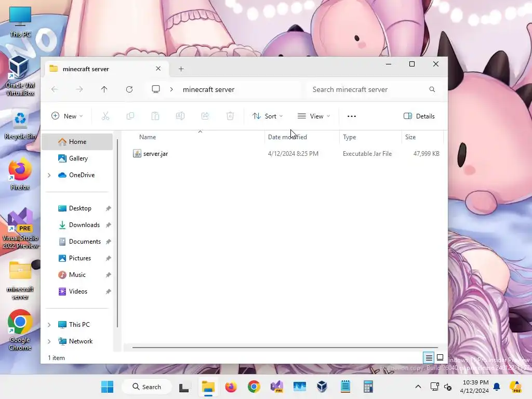The width and height of the screenshot is (532, 399).
Task: Show hidden system tray icons
Action: pos(418,387)
